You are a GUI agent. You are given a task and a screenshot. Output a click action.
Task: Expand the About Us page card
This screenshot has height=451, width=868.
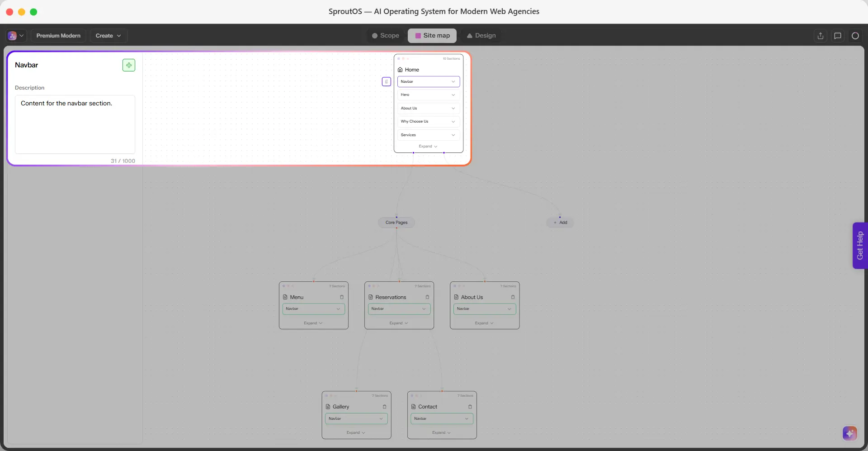[484, 323]
